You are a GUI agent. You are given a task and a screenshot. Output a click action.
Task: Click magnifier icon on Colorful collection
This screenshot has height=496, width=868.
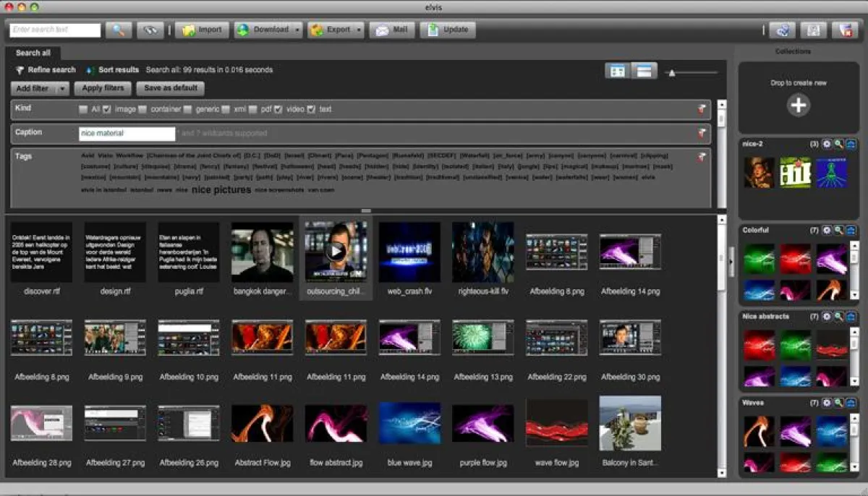[x=839, y=230]
